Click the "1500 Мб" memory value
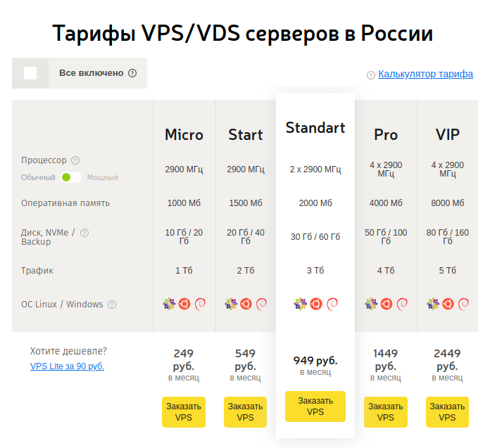Image resolution: width=490 pixels, height=448 pixels. 246,203
